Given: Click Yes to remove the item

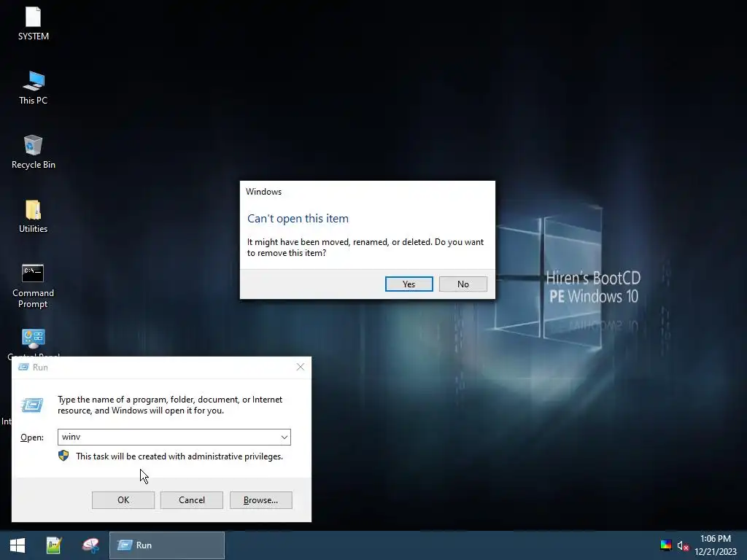Looking at the screenshot, I should [409, 284].
